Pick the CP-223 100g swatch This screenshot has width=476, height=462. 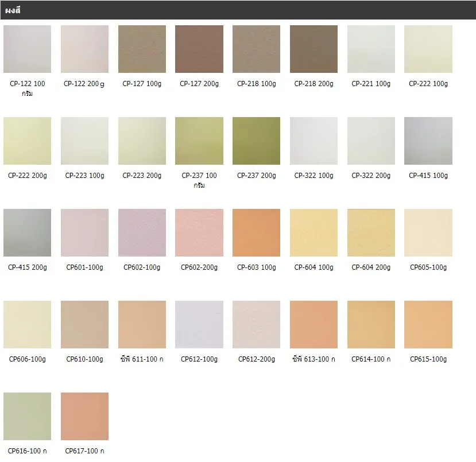(85, 141)
